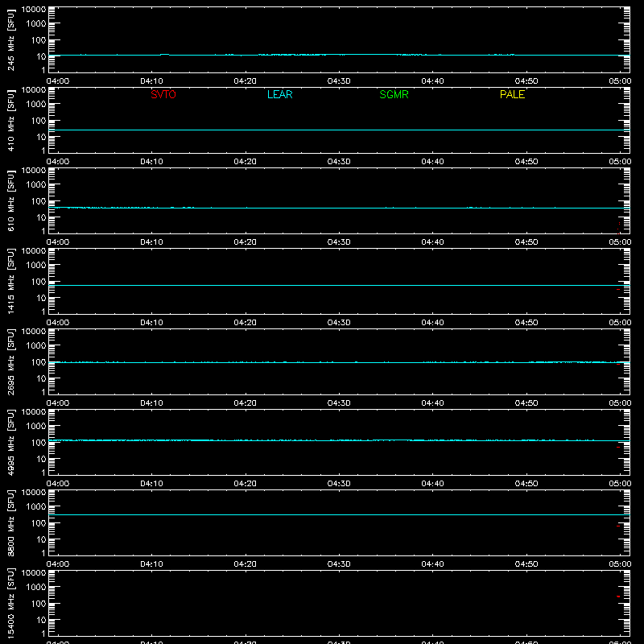Click the 1000 y-axis value of the 410 MHz panel
The height and width of the screenshot is (644, 644).
(36, 105)
